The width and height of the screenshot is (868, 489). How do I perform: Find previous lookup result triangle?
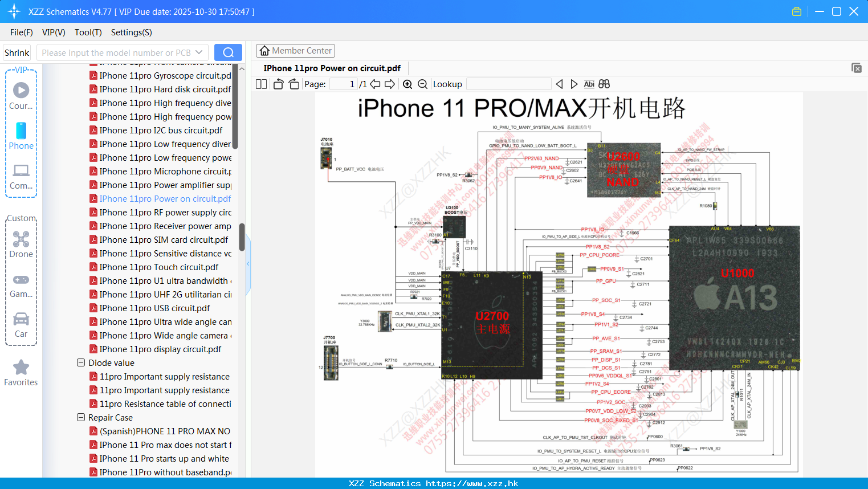pyautogui.click(x=559, y=84)
